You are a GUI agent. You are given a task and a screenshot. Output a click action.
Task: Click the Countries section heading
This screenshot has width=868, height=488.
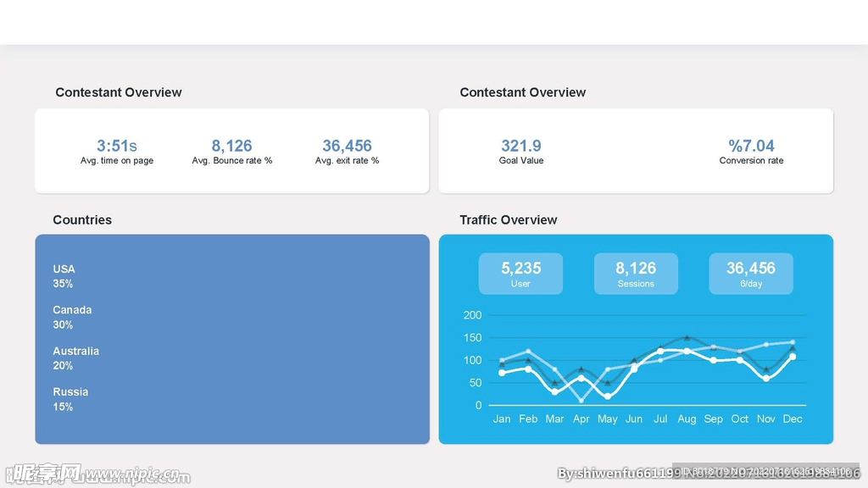pos(82,219)
